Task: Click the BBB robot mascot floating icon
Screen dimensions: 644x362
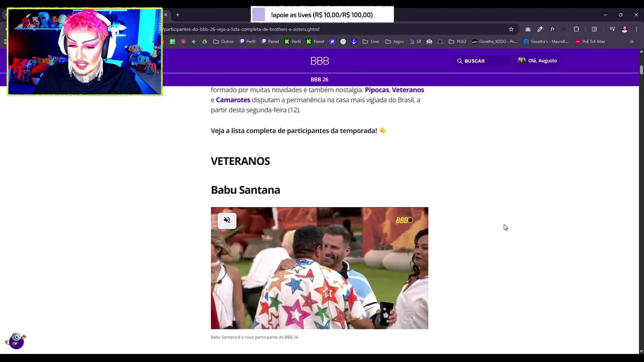Action: (16, 341)
